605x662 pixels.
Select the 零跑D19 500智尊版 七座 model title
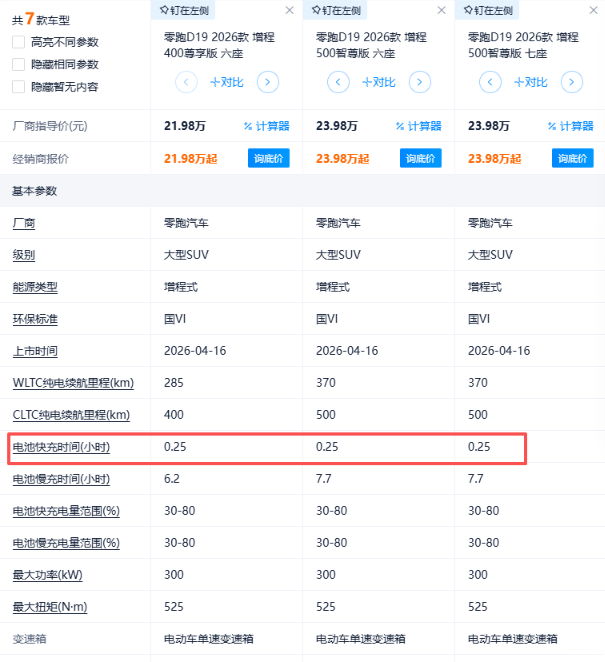(523, 45)
